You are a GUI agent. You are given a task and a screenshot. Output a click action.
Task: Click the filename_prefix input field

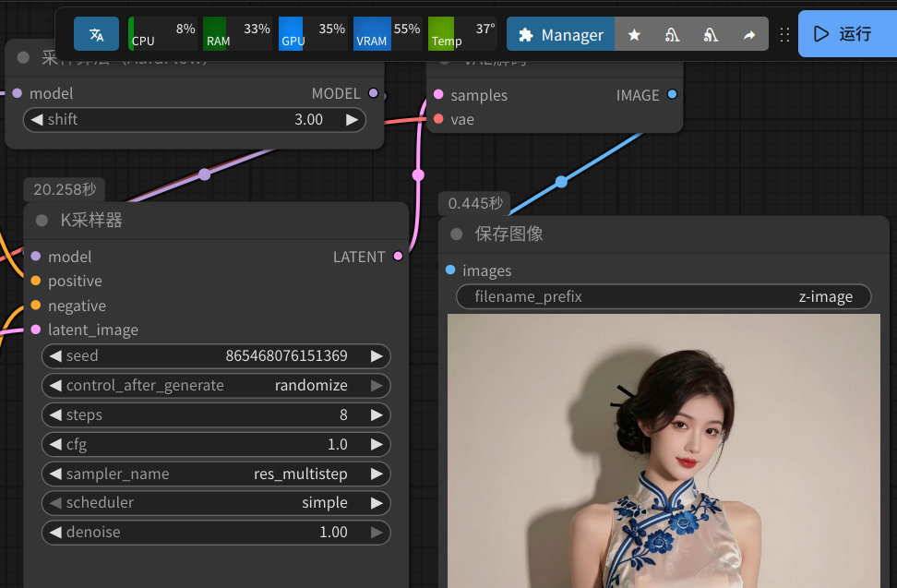[664, 296]
